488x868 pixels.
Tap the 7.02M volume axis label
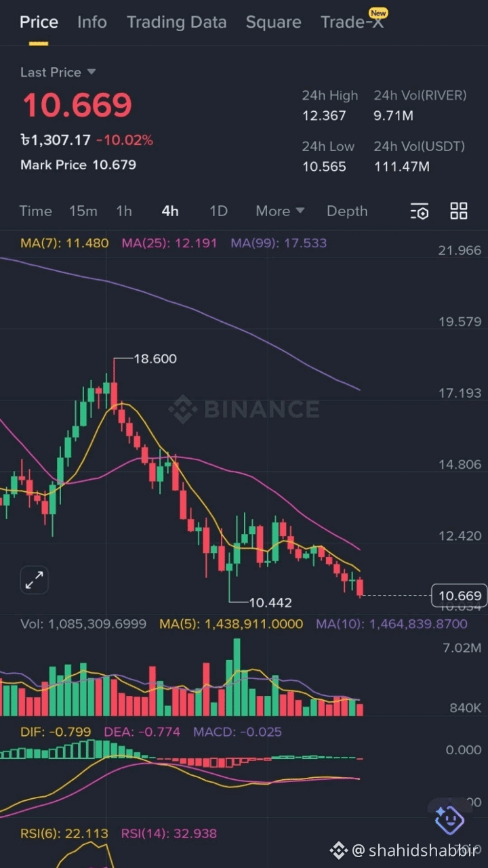pos(462,648)
